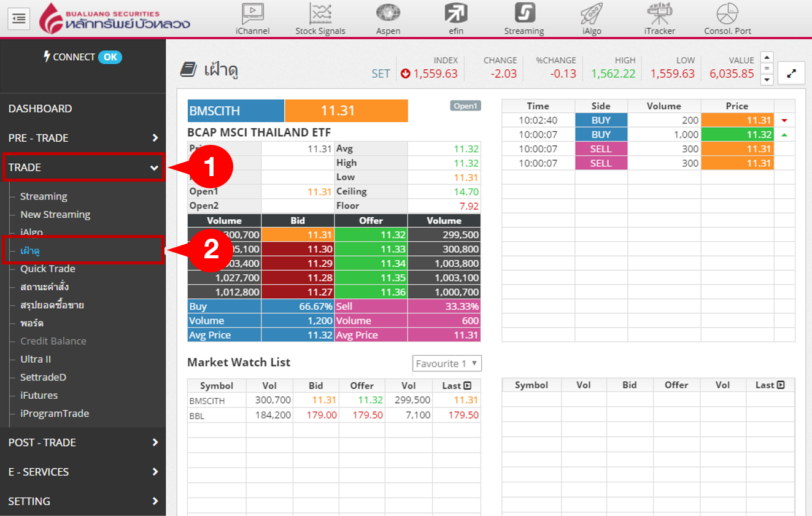Click the fullscreen expand arrows button
Image resolution: width=812 pixels, height=516 pixels.
791,74
